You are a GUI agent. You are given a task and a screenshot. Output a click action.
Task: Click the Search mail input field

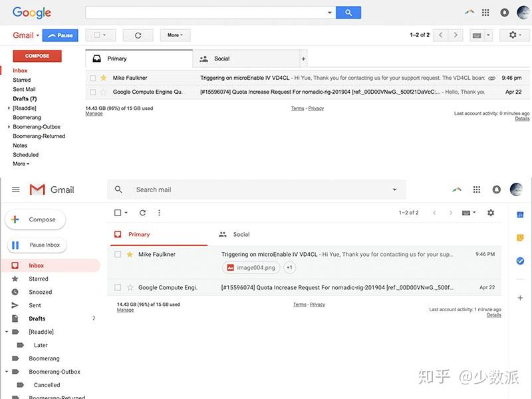[199, 190]
